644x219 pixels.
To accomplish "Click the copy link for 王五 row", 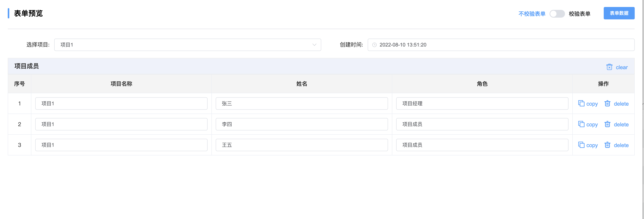I will [x=592, y=145].
